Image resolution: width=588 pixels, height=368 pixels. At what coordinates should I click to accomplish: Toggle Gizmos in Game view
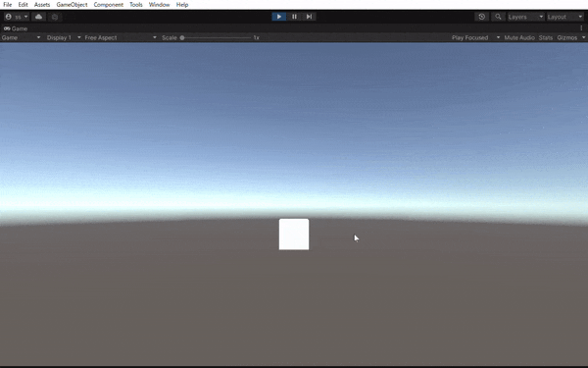point(567,37)
